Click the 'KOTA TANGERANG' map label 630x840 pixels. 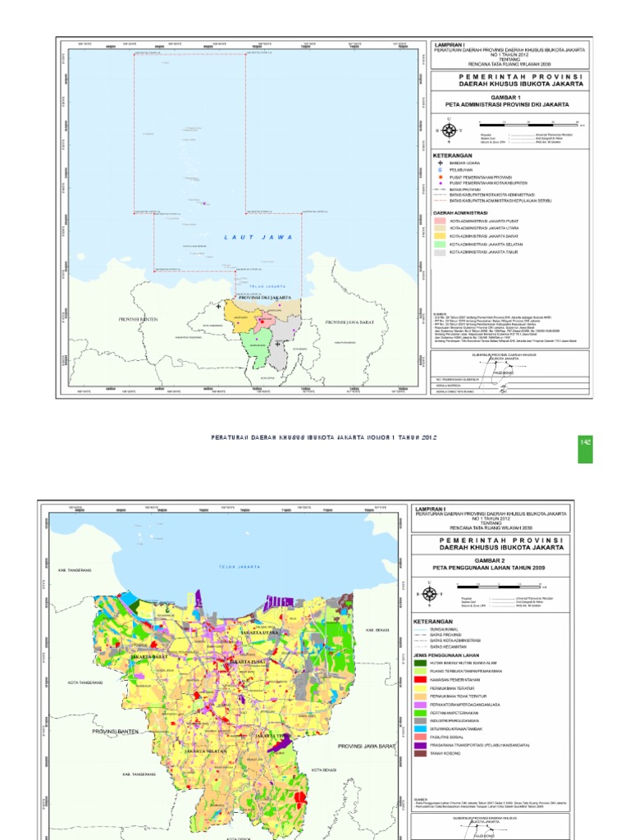pyautogui.click(x=85, y=682)
